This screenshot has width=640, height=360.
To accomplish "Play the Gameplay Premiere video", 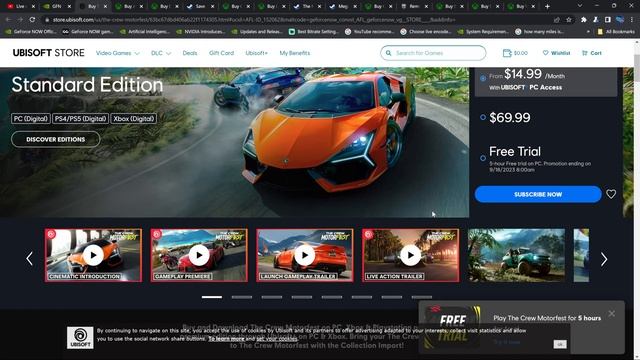I will [199, 256].
